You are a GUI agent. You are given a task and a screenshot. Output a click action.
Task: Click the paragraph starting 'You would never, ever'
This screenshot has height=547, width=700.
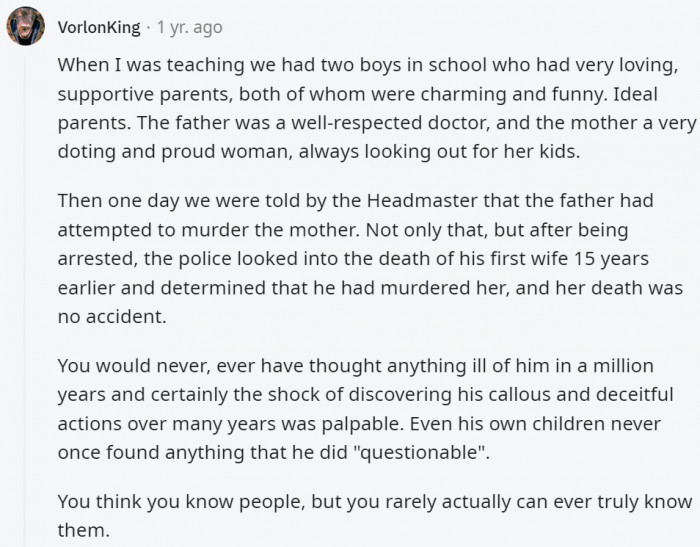[x=365, y=409]
